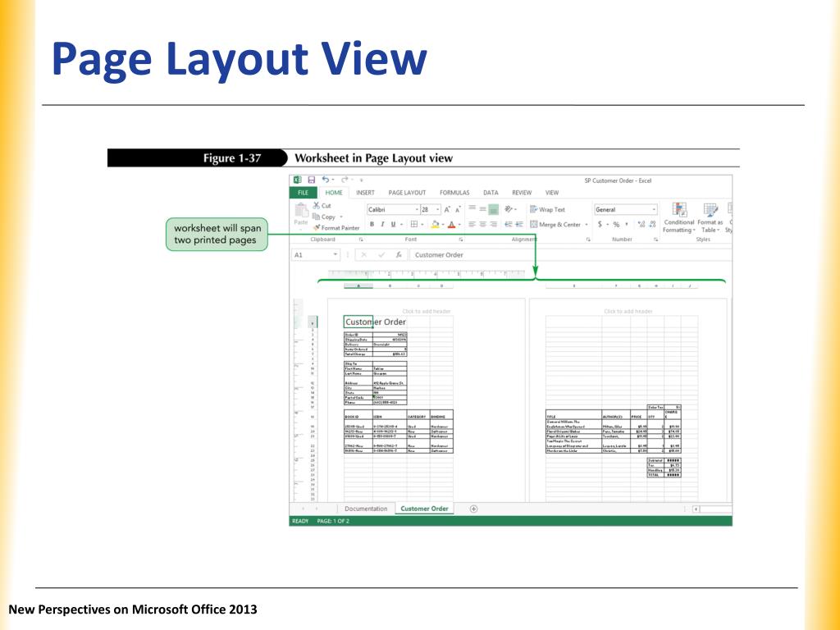The image size is (840, 630).
Task: Open the General number format dropdown
Action: (x=654, y=209)
